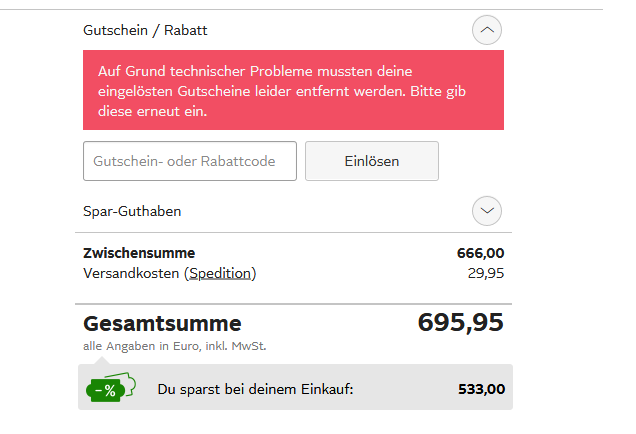Select the 533,00 savings amount
The height and width of the screenshot is (434, 636).
[x=480, y=389]
